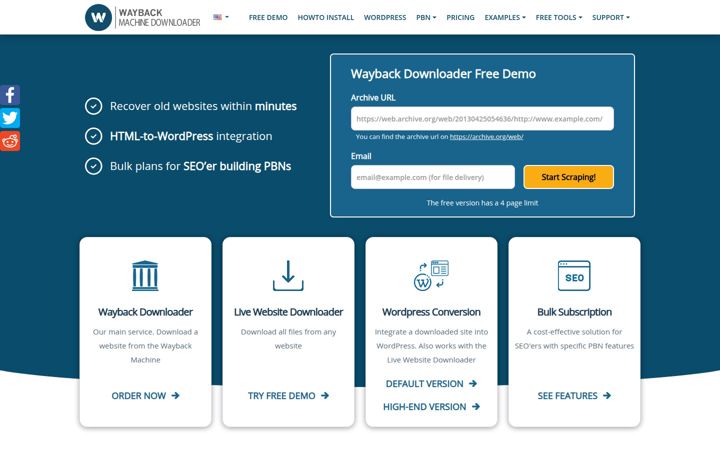This screenshot has height=450, width=720.
Task: Click ORDER NOW on Wayback Downloader card
Action: click(x=145, y=396)
